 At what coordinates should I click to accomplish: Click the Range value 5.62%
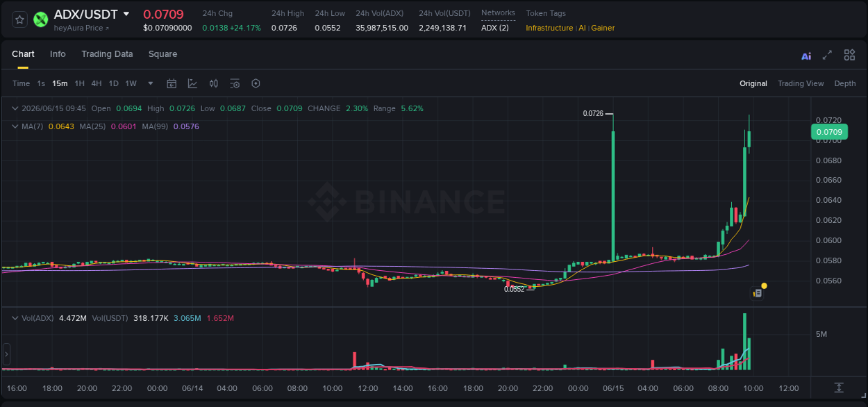click(412, 108)
